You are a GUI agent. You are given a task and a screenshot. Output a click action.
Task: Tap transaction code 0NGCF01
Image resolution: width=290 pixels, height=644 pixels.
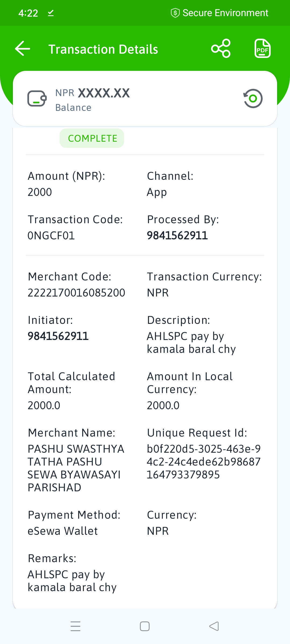(x=51, y=236)
